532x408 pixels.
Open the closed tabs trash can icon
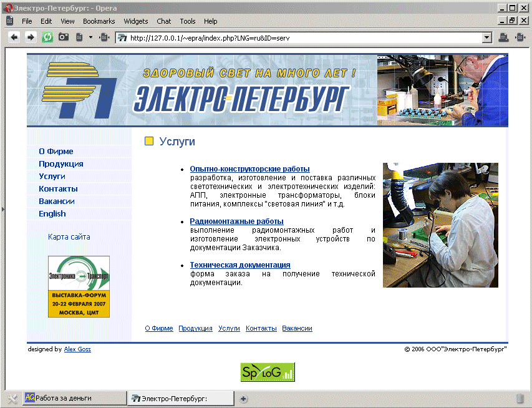(x=520, y=399)
